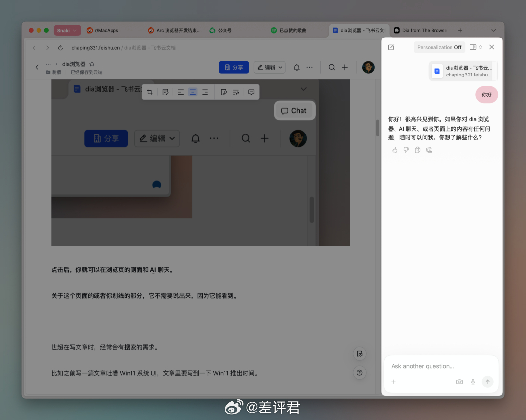Screen dimensions: 526x420
Task: Click the embedded screenshot image
Action: pos(200,162)
